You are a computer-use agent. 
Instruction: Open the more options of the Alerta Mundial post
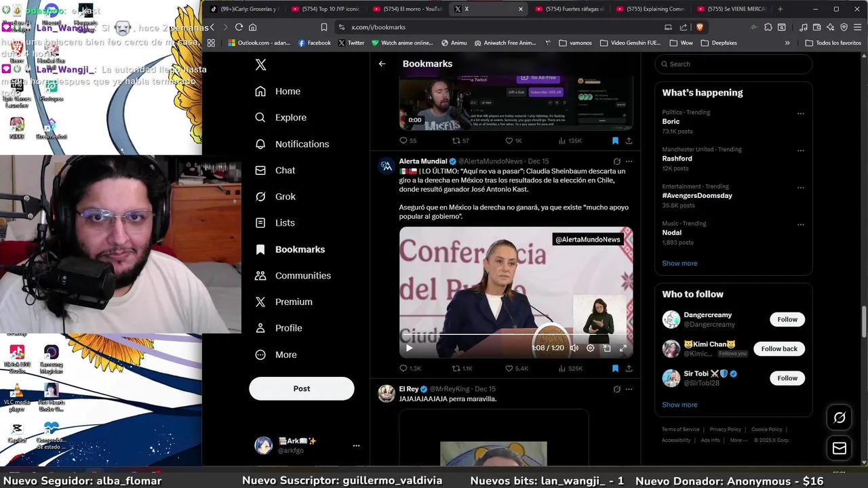629,161
